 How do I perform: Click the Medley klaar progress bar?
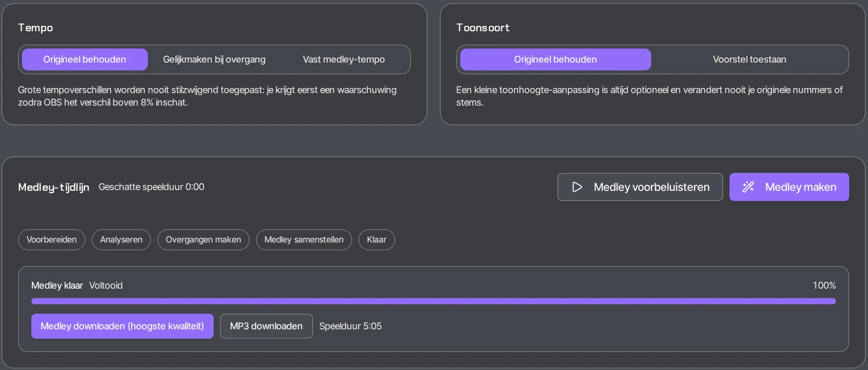[x=434, y=301]
